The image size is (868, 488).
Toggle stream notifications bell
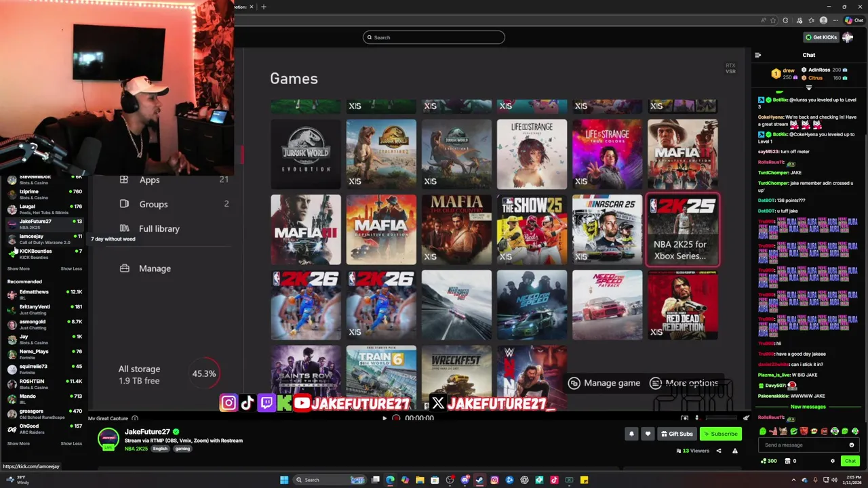pyautogui.click(x=631, y=434)
